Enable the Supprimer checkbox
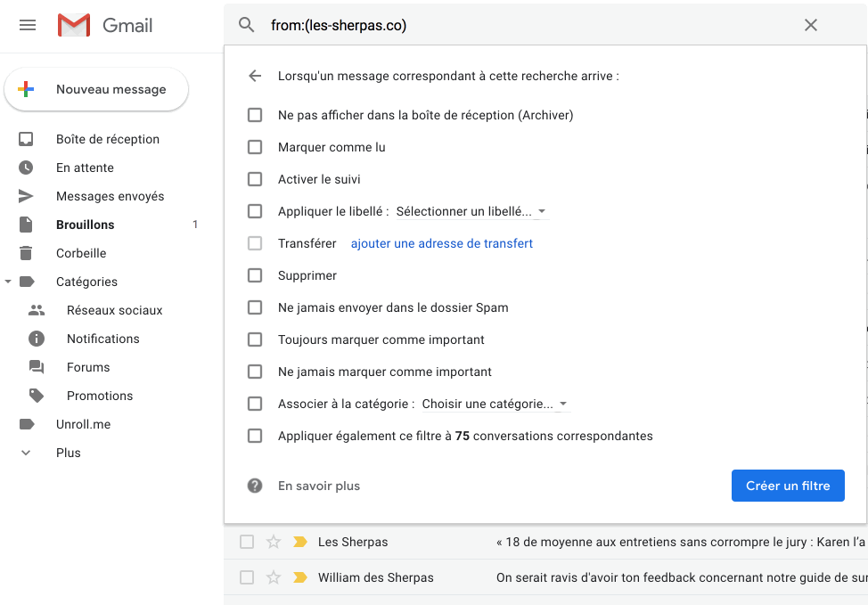This screenshot has height=605, width=868. [255, 275]
